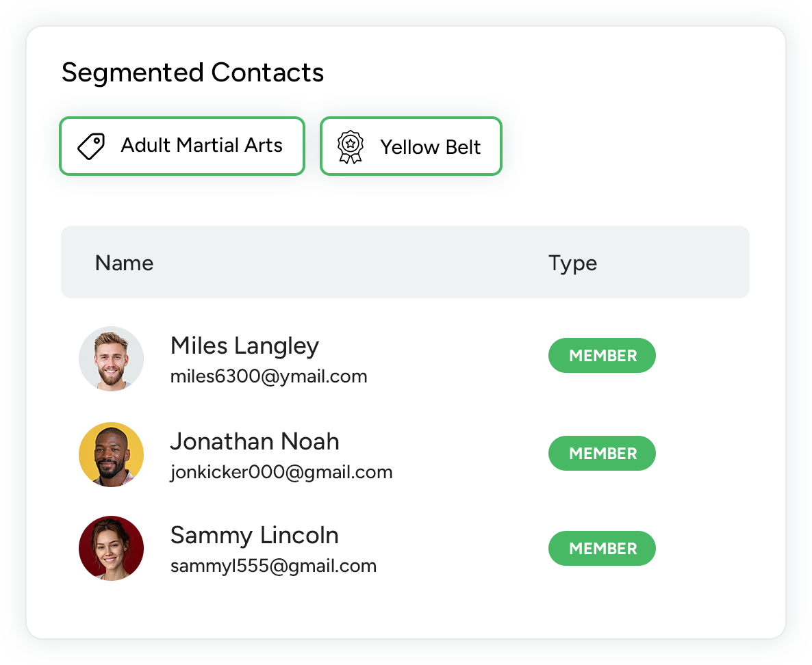
Task: Open Miles Langley's profile photo
Action: click(x=111, y=358)
